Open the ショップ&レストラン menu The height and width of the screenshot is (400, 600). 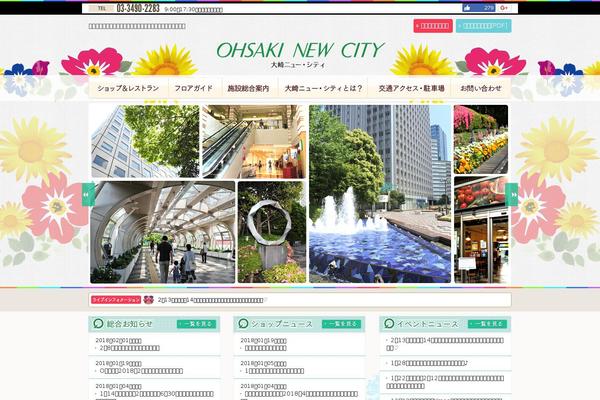pyautogui.click(x=128, y=88)
